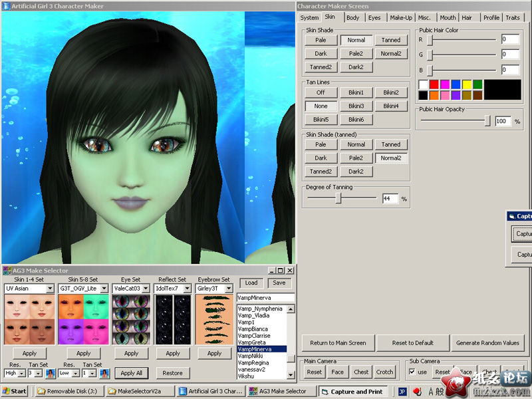532x399 pixels.
Task: Pick the red pubic hair color swatch
Action: pyautogui.click(x=434, y=84)
